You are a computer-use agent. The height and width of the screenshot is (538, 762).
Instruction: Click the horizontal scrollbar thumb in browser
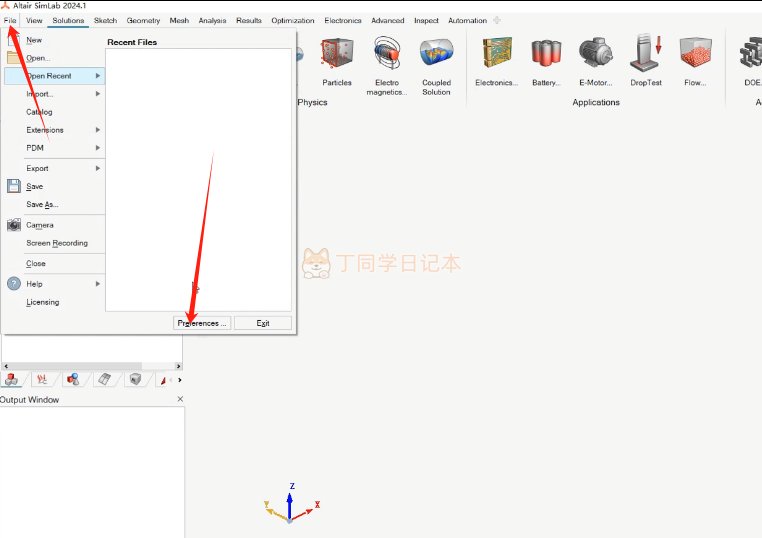click(75, 366)
